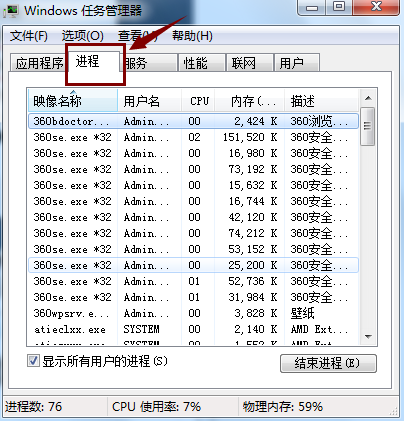
Task: Toggle the 显示所有用户的进程 checkbox
Action: pyautogui.click(x=33, y=361)
